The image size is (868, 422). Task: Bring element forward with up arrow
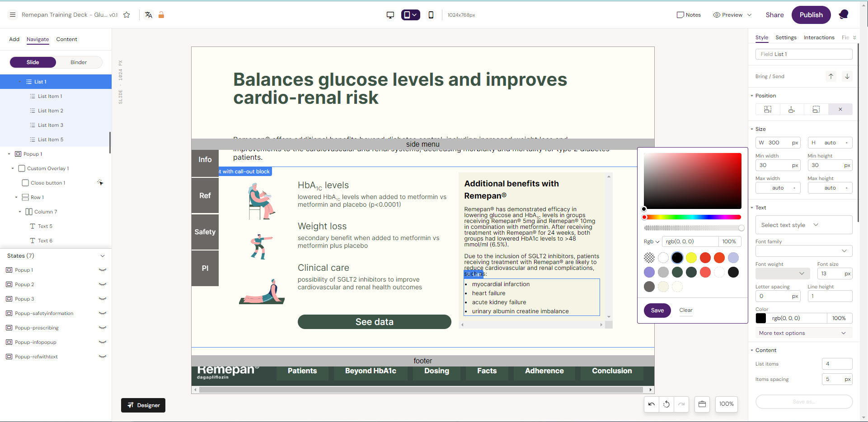point(831,76)
